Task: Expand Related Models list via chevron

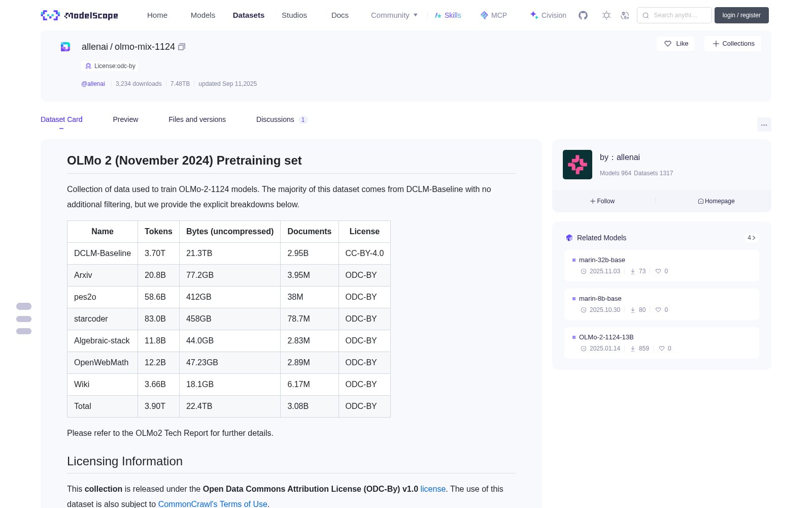Action: pos(752,238)
